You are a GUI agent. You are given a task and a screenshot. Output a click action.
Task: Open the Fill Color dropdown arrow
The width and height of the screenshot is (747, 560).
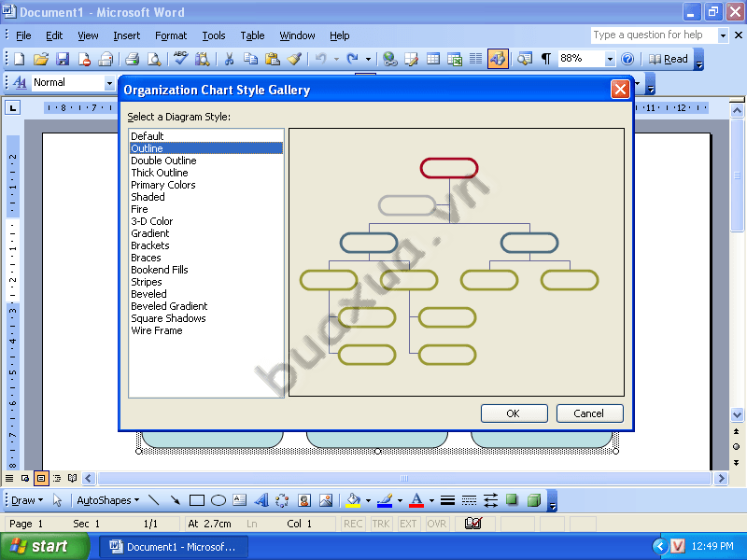(368, 500)
